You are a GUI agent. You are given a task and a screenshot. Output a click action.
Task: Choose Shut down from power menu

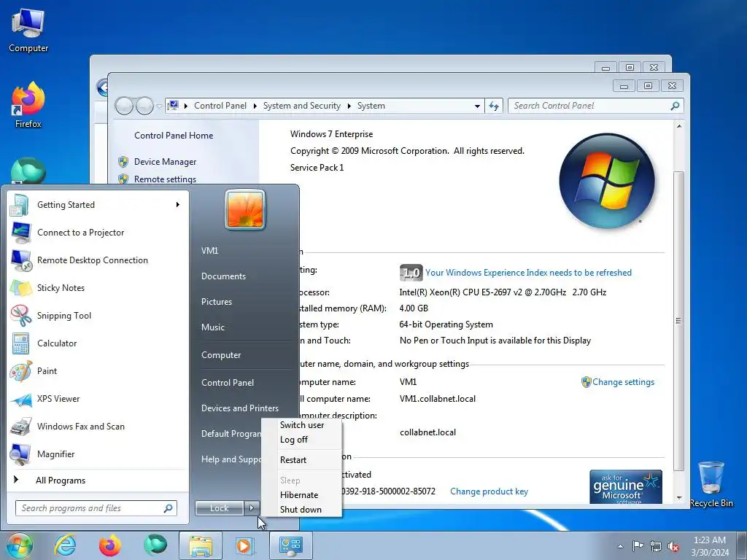[x=301, y=510]
